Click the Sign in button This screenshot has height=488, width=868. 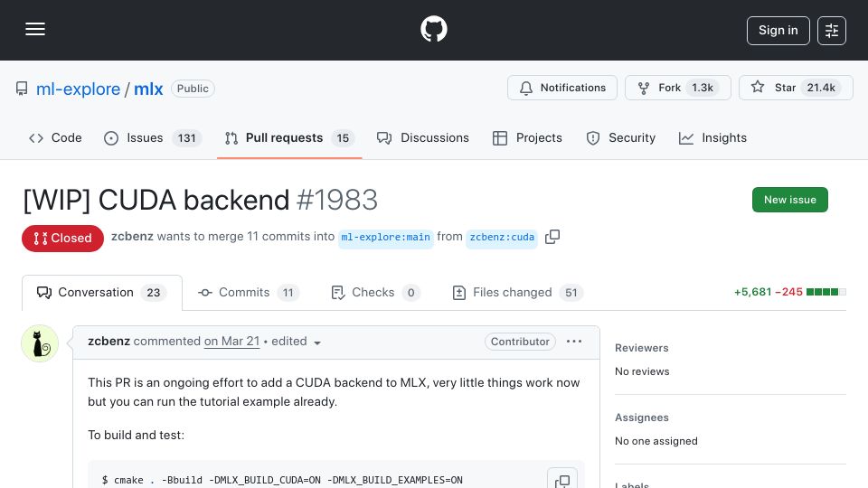click(778, 31)
